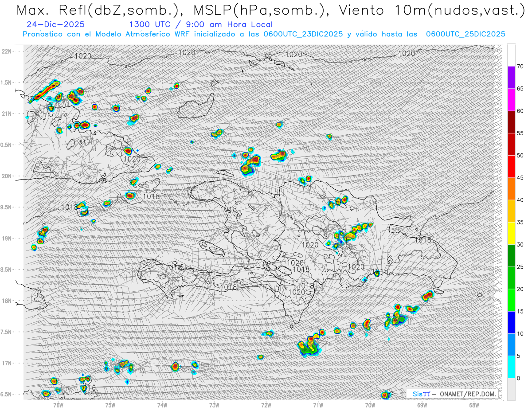Click the dark blue 10–15 dBZ segment
Viewport: 532px width, 411px height.
click(x=511, y=322)
